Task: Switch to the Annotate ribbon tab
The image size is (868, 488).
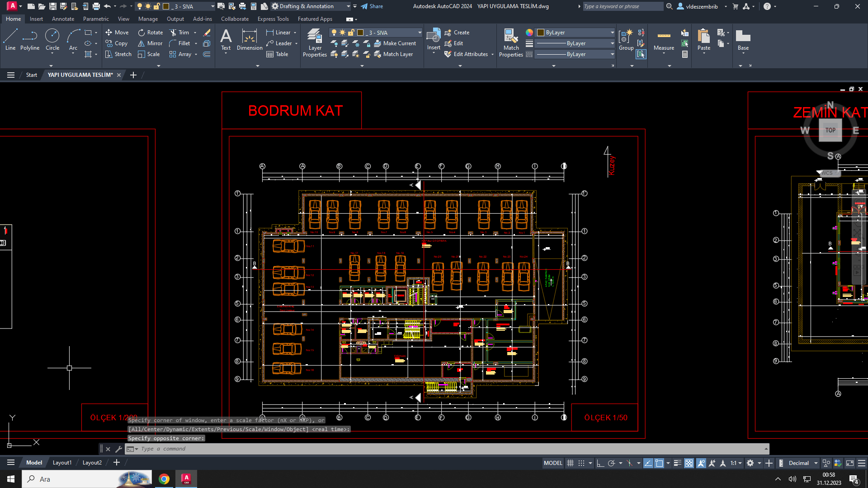Action: [x=63, y=19]
